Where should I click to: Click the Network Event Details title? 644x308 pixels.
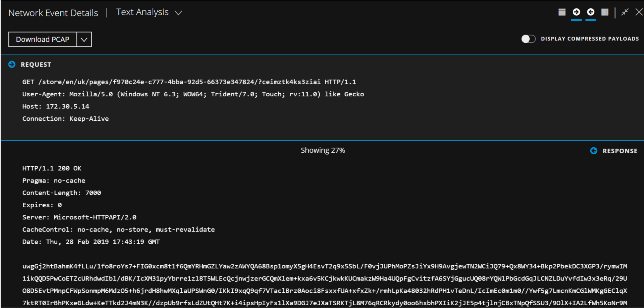tap(53, 13)
